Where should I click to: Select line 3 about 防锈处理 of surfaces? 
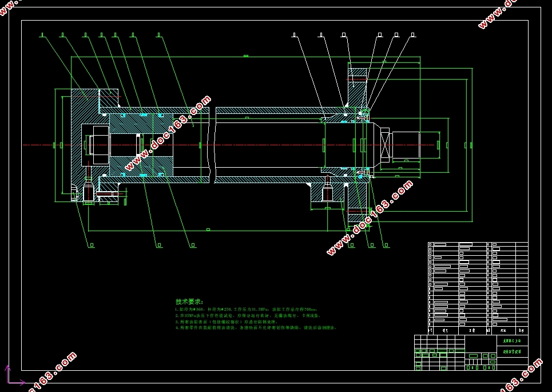(x=227, y=322)
